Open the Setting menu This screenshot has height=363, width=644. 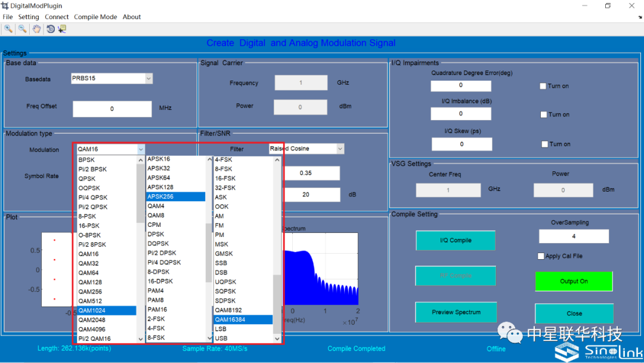pyautogui.click(x=29, y=17)
